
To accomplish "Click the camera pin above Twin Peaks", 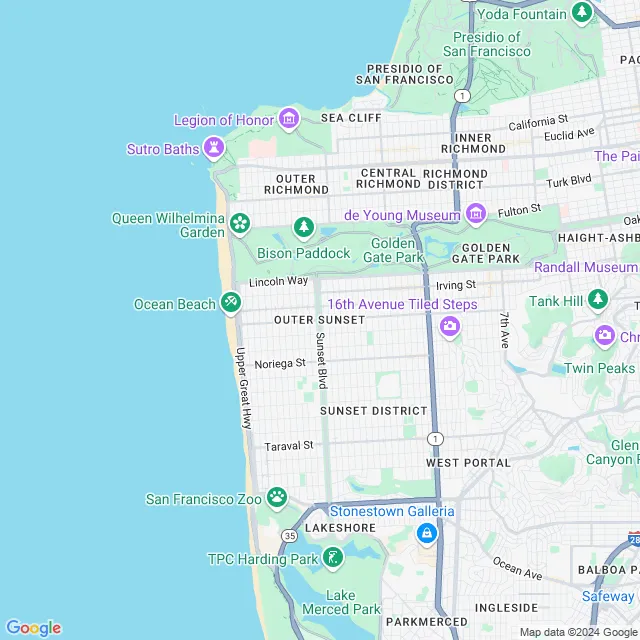I will click(x=604, y=336).
